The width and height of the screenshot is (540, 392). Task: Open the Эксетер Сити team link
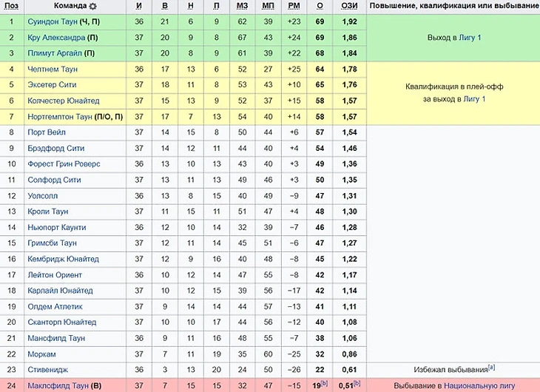pos(52,84)
